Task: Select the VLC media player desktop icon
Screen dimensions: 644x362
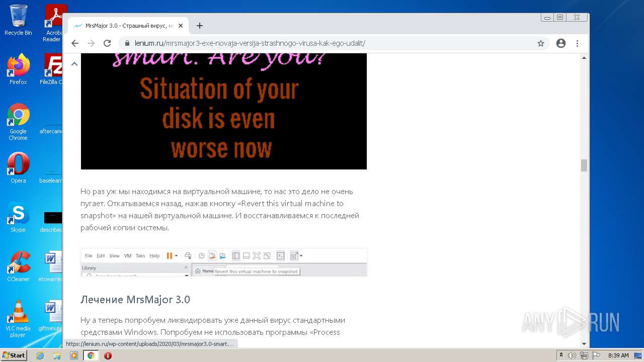Action: coord(18,319)
